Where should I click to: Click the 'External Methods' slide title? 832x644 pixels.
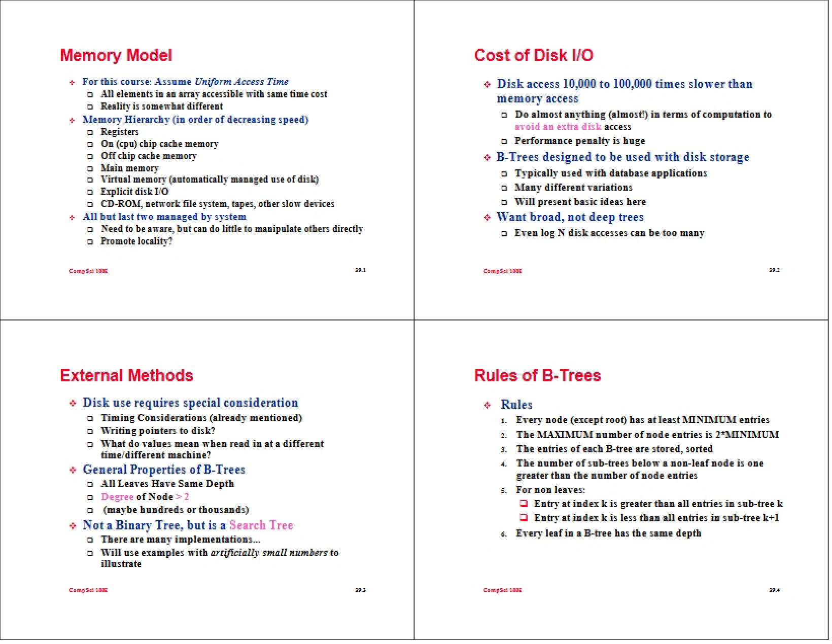(x=126, y=376)
